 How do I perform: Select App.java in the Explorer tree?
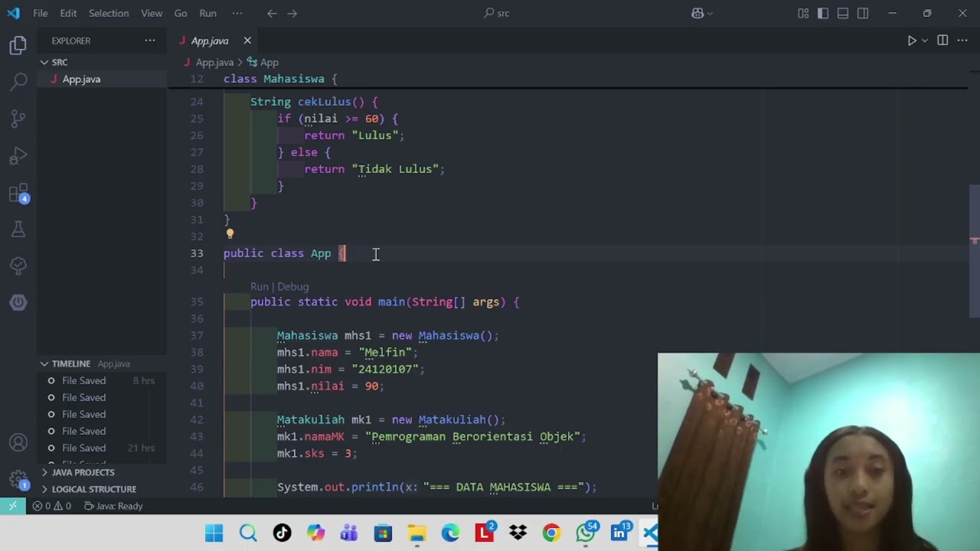point(102,79)
